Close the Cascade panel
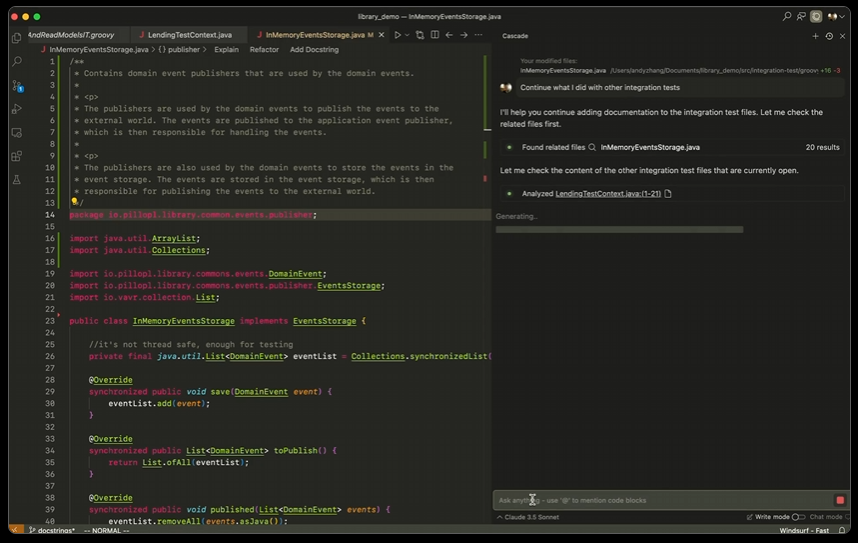Screen dimensions: 858x543 (x=843, y=36)
